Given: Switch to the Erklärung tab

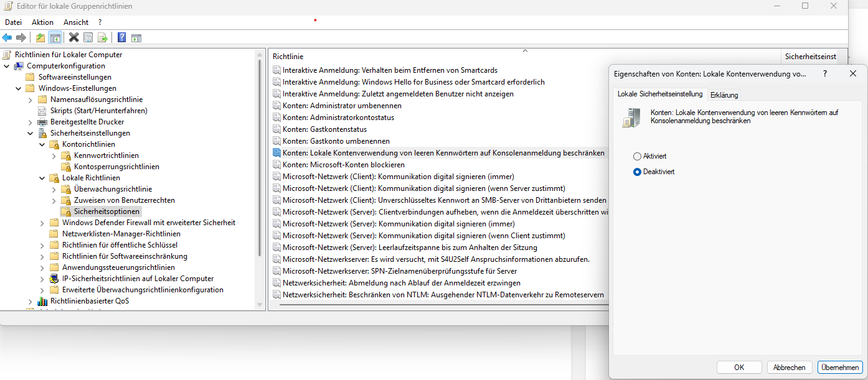Looking at the screenshot, I should (724, 95).
